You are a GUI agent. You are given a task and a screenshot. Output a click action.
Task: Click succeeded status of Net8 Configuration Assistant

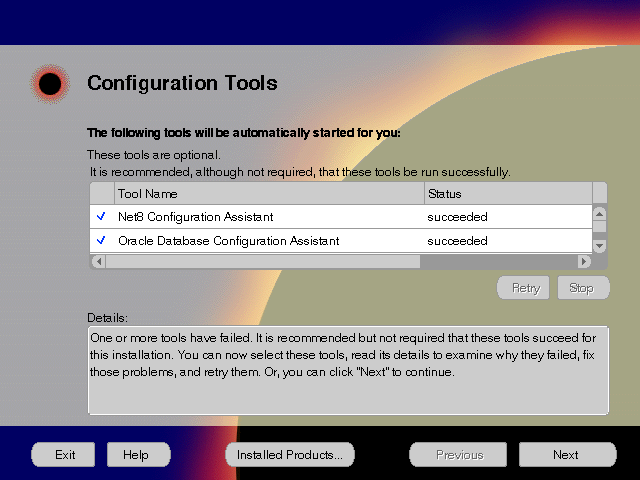click(457, 217)
